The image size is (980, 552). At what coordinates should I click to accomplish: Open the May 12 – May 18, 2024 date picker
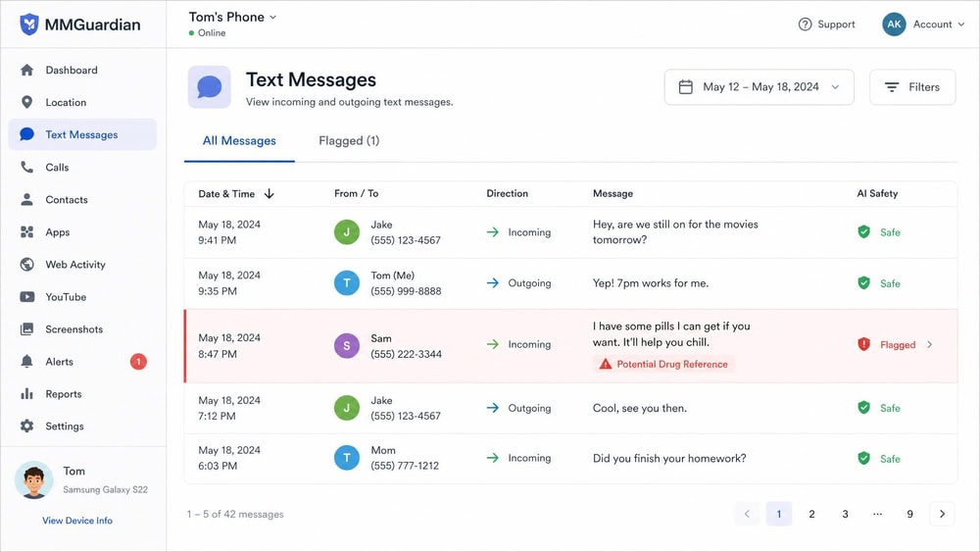click(x=759, y=87)
